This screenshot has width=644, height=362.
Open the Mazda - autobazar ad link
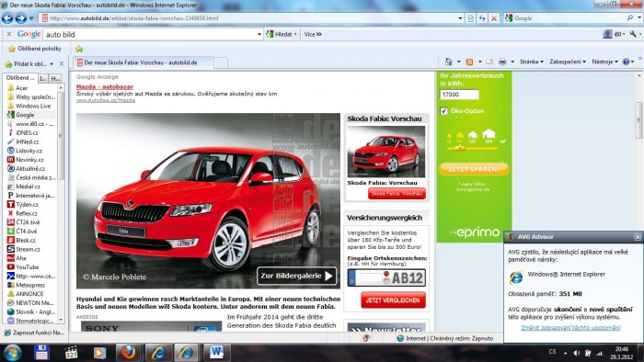tap(105, 86)
